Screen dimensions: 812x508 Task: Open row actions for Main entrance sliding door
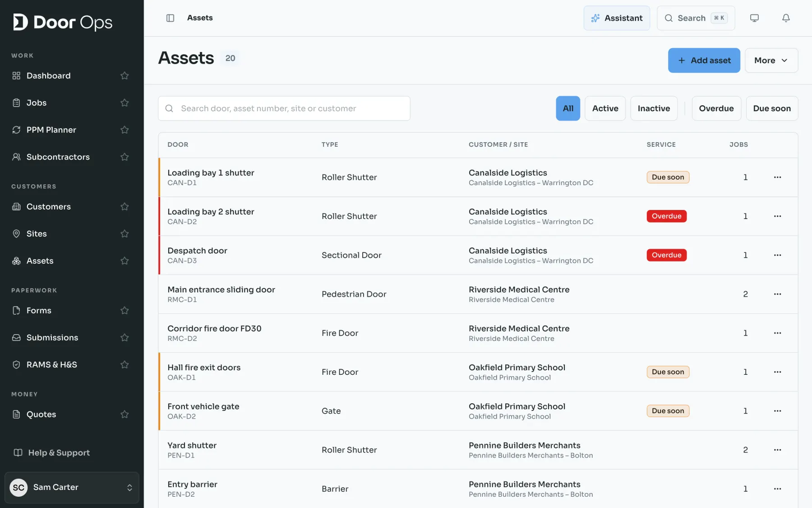click(x=777, y=294)
